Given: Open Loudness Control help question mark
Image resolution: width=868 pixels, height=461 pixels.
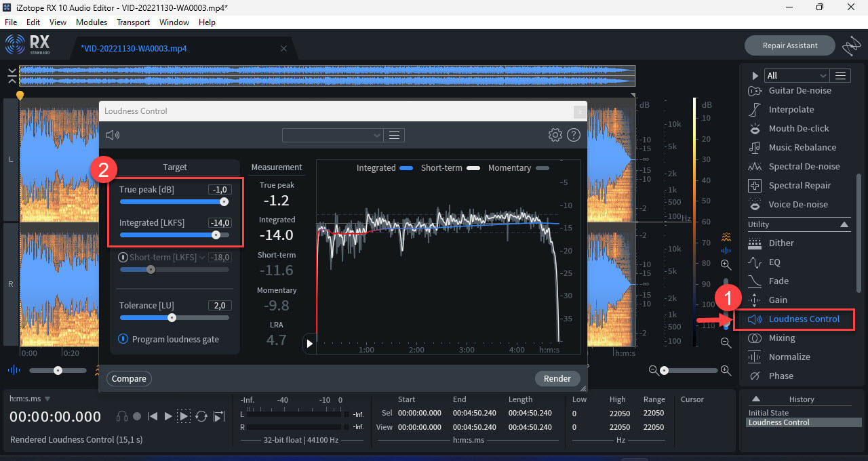Looking at the screenshot, I should click(574, 135).
